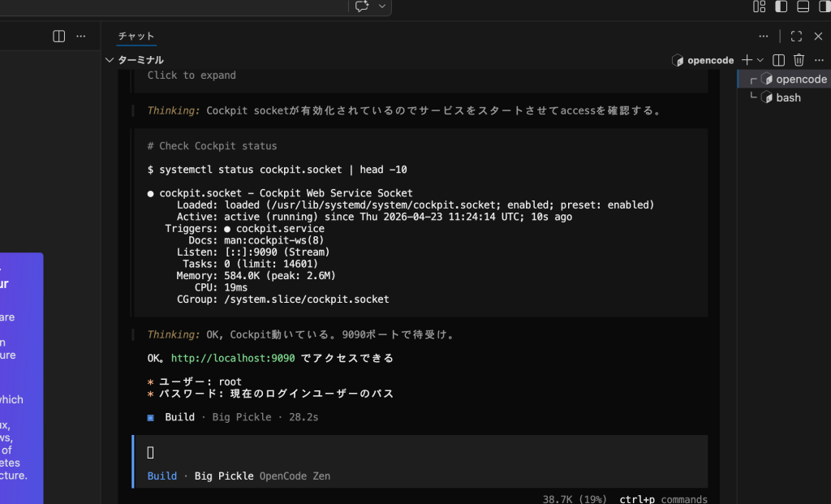Image resolution: width=831 pixels, height=504 pixels.
Task: Click the split editor icon in editor header
Action: [58, 37]
